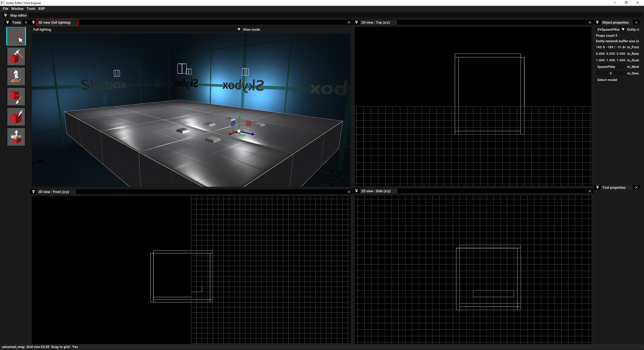Click the Select model button

tap(607, 80)
